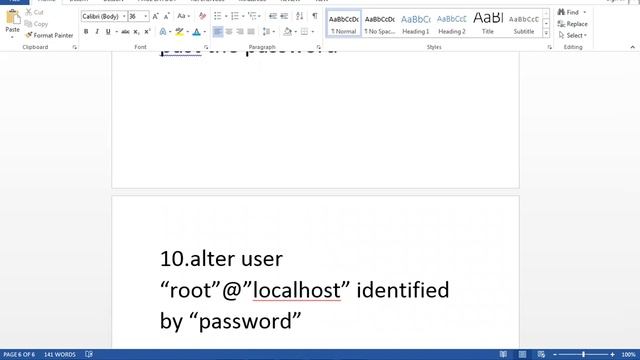The height and width of the screenshot is (360, 640).
Task: Open Font dialog launcher
Action: coord(206,47)
